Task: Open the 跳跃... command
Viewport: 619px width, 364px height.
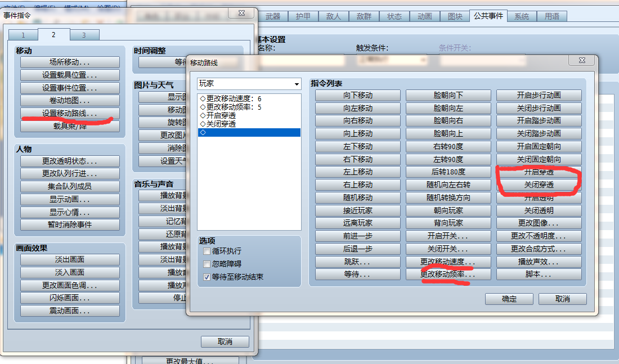Action: point(358,262)
